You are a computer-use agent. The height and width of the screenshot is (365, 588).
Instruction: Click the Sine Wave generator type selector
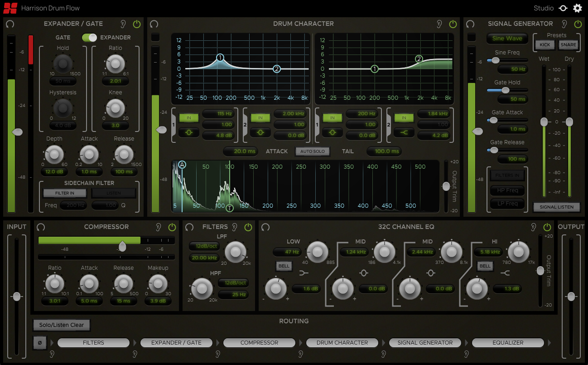tap(507, 39)
